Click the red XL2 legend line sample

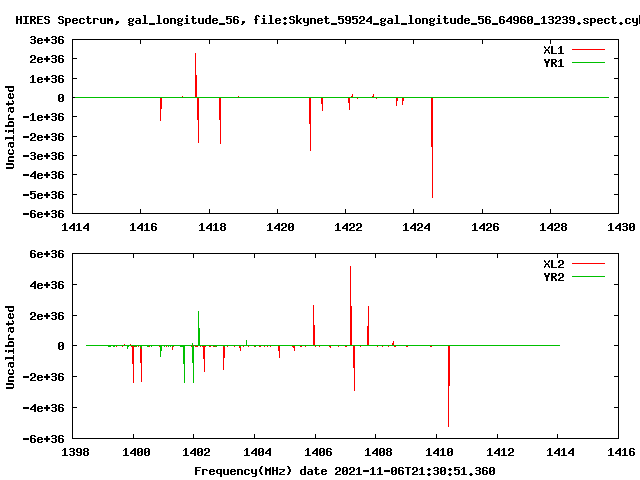click(588, 264)
